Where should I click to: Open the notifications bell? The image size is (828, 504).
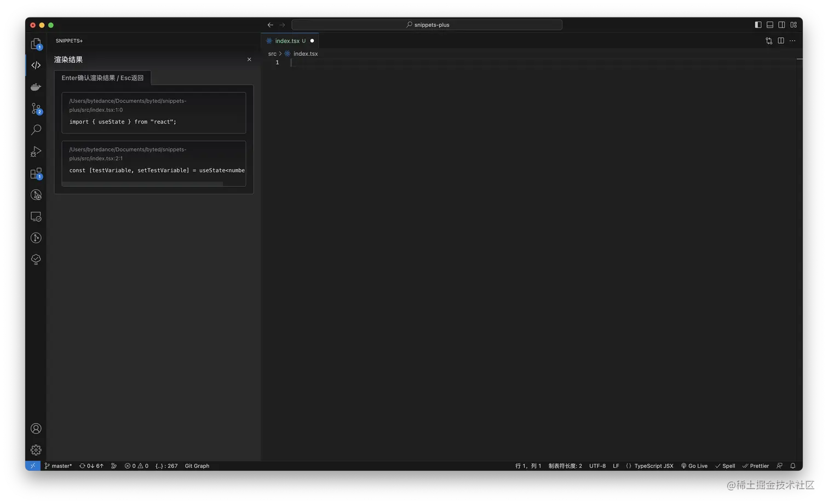point(793,466)
